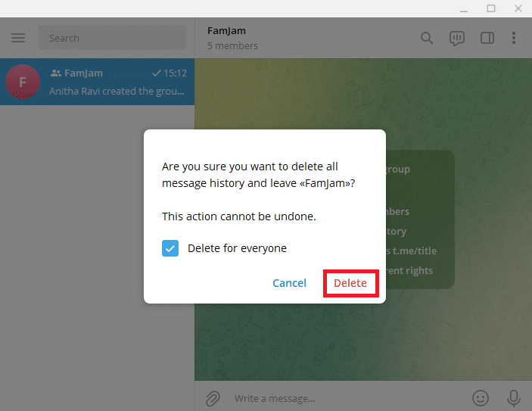Image resolution: width=532 pixels, height=411 pixels.
Task: Focus the Search field
Action: click(112, 38)
